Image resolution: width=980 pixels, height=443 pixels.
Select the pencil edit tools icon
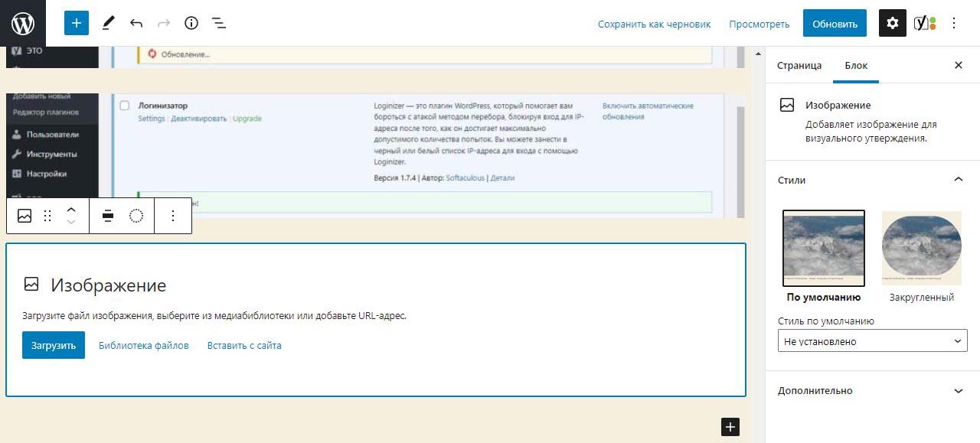pyautogui.click(x=108, y=23)
